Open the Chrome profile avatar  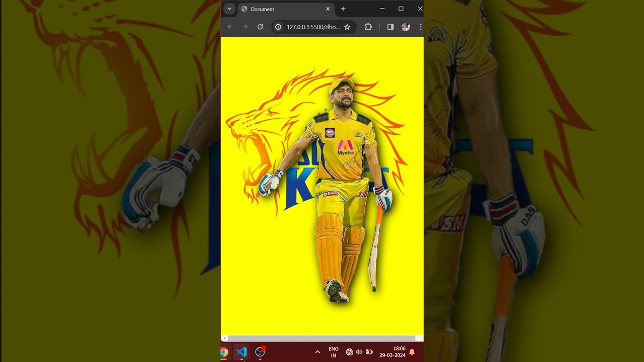pos(406,27)
